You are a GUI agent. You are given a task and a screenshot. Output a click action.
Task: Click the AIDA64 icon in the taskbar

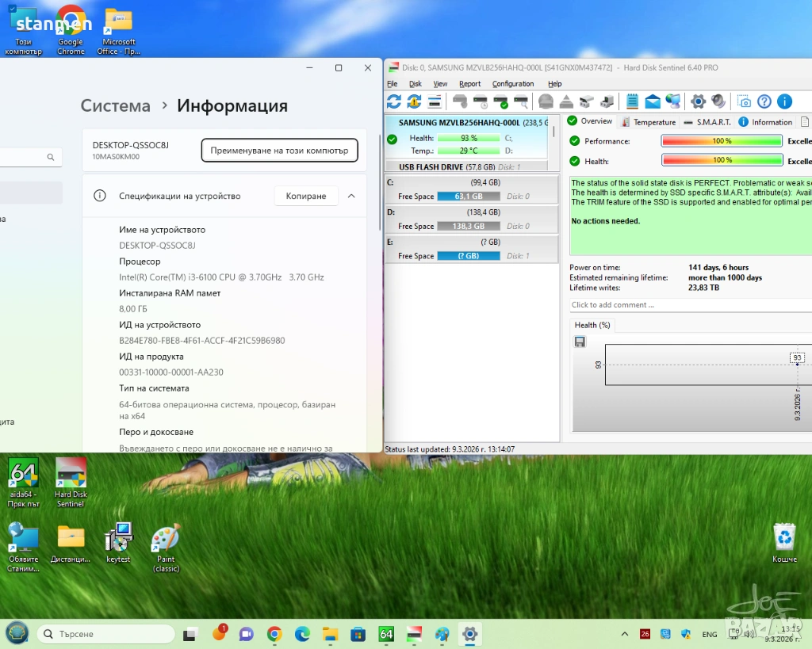coord(386,634)
